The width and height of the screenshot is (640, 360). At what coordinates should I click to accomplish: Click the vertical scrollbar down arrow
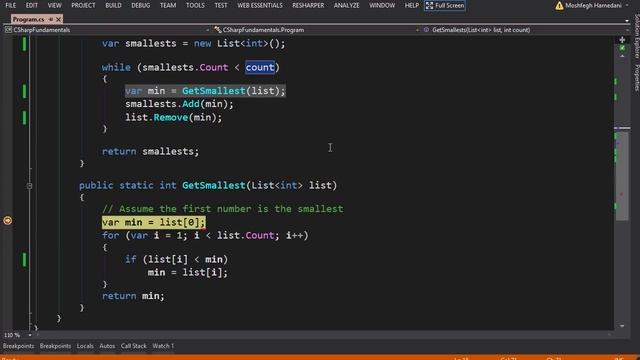pyautogui.click(x=622, y=326)
